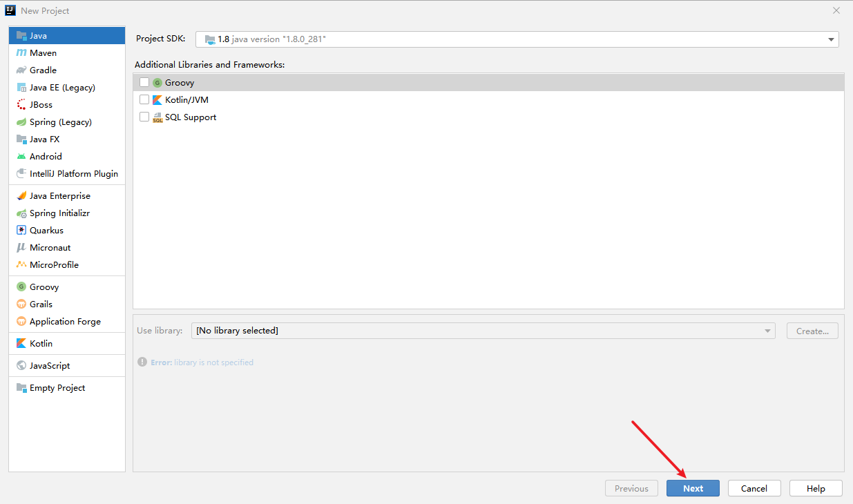Viewport: 853px width, 504px height.
Task: Enable the Groovy library checkbox
Action: [x=144, y=82]
